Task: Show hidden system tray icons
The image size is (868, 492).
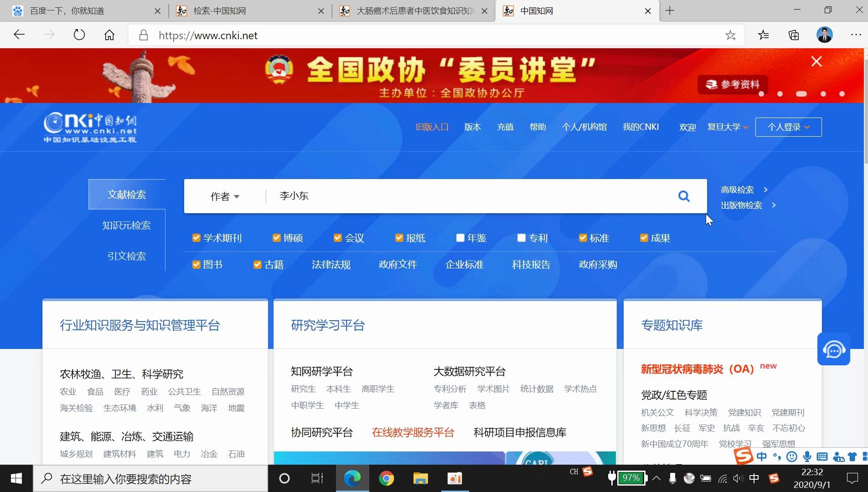Action: click(x=656, y=478)
